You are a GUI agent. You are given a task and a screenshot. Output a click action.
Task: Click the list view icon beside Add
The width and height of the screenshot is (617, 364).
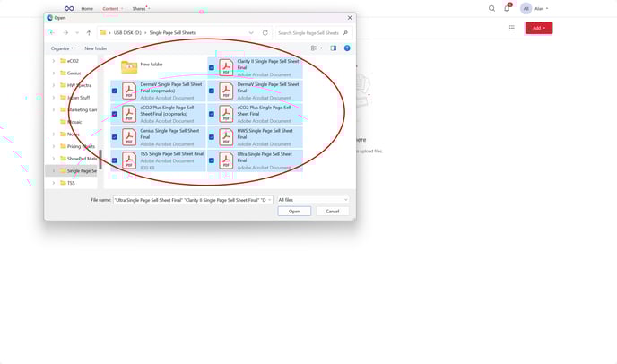(512, 28)
